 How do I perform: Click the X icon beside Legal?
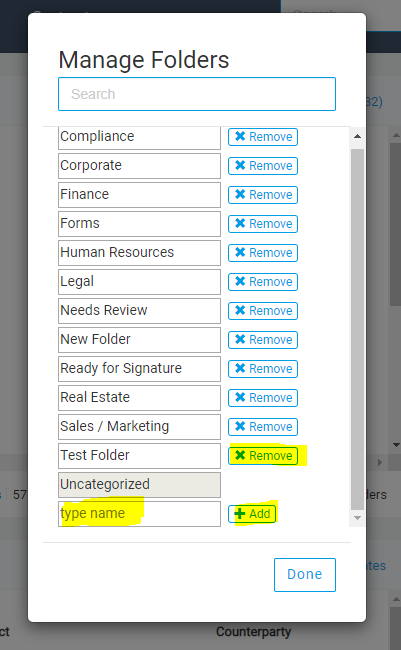click(240, 281)
